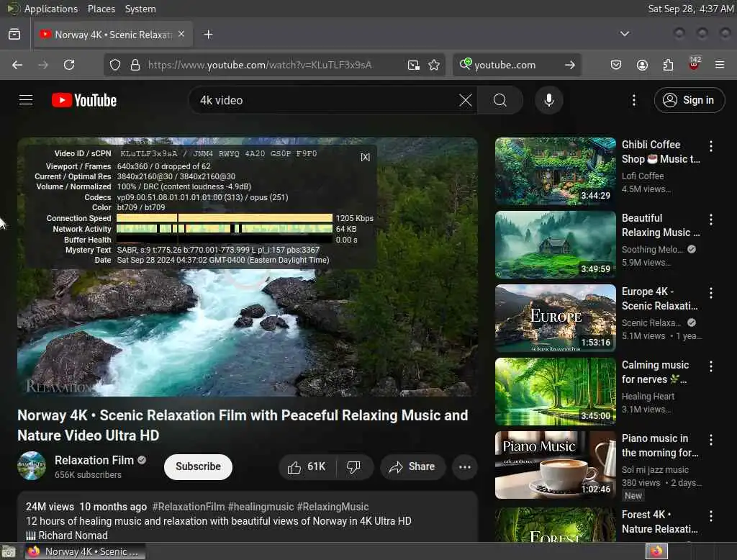Open Calming music for nerves thumbnail
Viewport: 737px width, 560px height.
pos(555,392)
